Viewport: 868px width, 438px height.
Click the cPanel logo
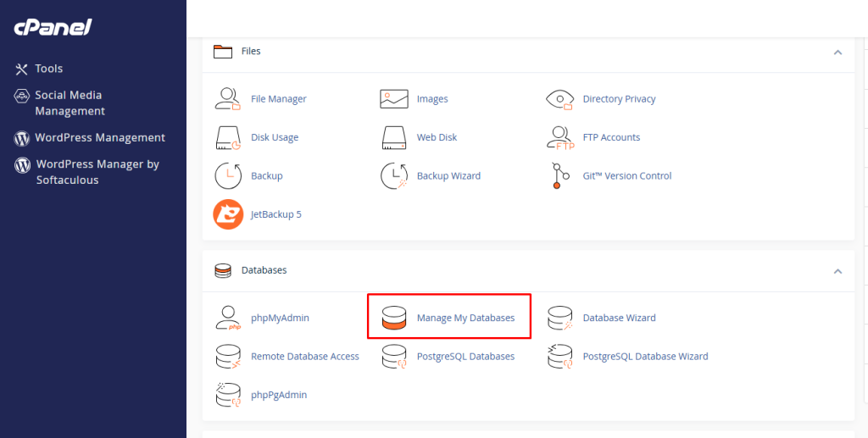53,27
